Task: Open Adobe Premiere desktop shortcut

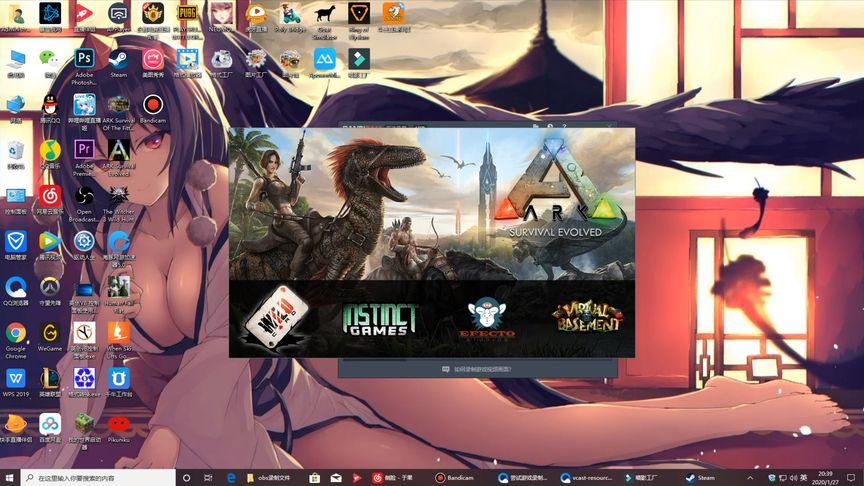Action: [84, 150]
